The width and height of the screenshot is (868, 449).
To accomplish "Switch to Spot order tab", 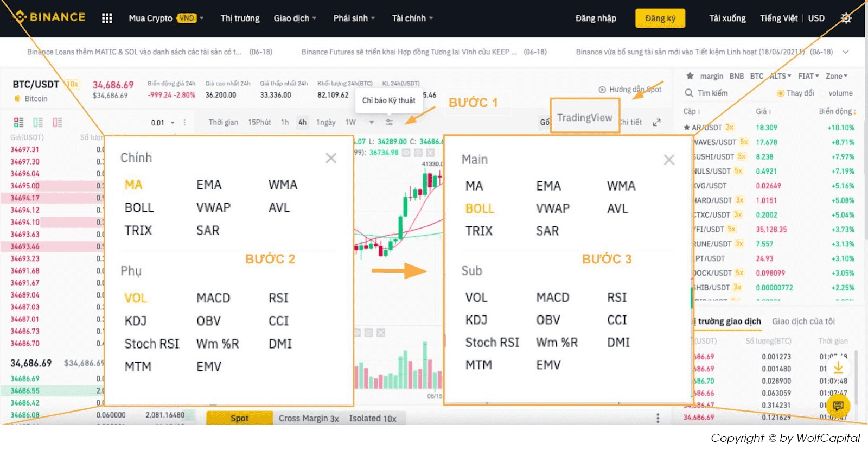I will pyautogui.click(x=239, y=418).
